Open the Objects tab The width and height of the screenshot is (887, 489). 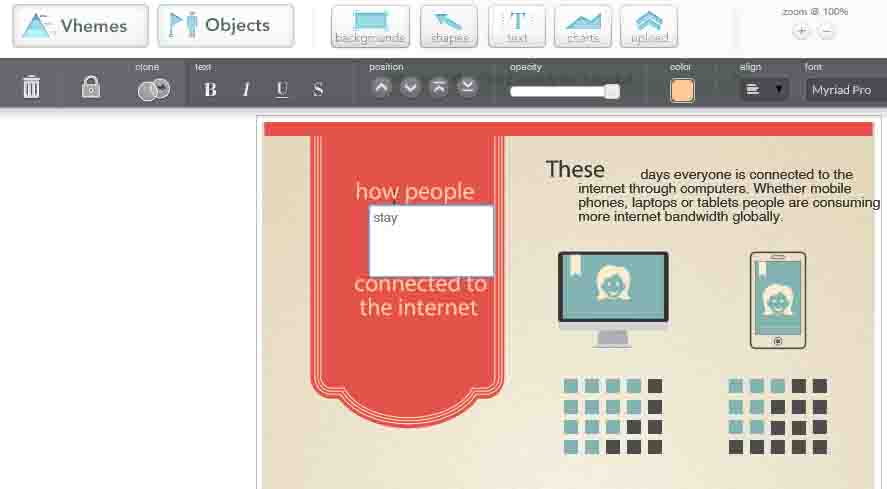coord(225,26)
